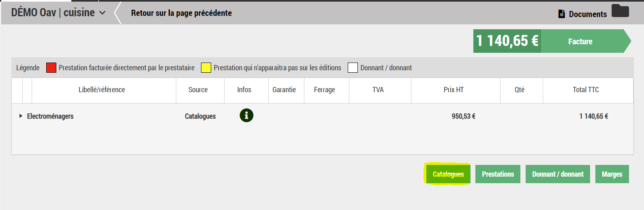Click the info icon in Electroménagers row
This screenshot has width=644, height=210.
(246, 115)
